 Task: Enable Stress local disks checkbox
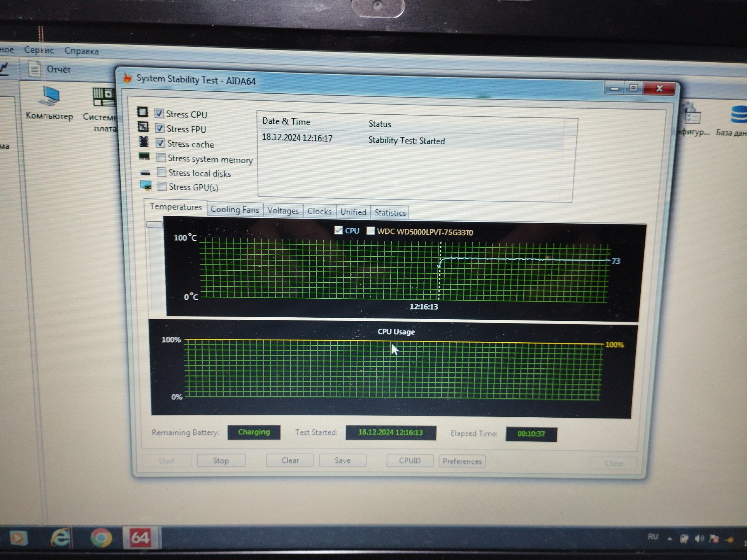[161, 172]
